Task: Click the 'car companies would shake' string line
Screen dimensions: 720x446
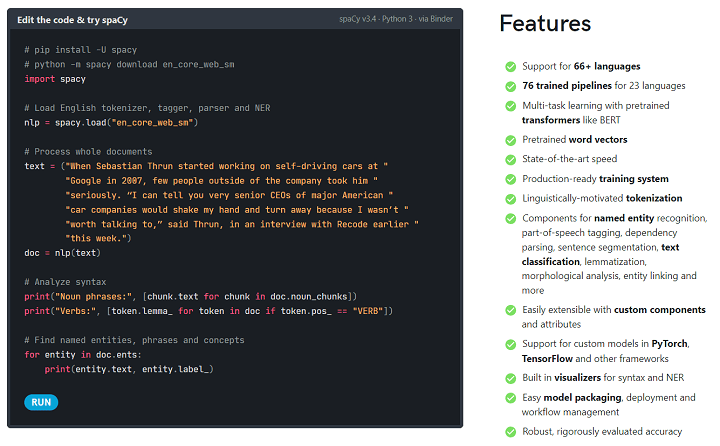Action: click(x=236, y=210)
